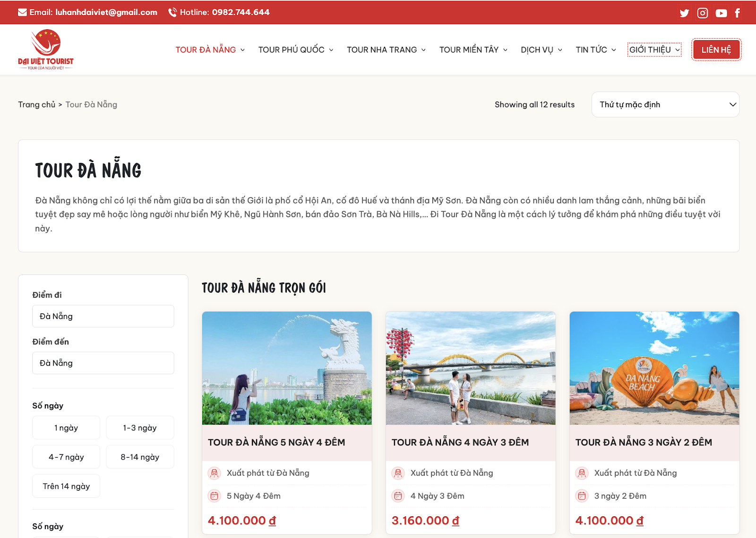Click the hotline phone icon

172,12
